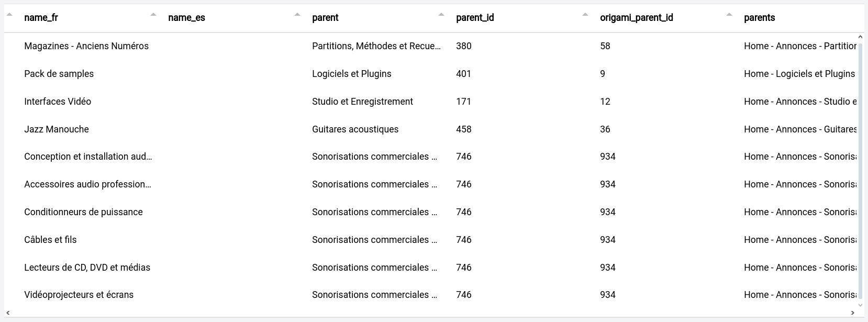868x322 pixels.
Task: Click the sort arrow beside parent header
Action: click(441, 15)
